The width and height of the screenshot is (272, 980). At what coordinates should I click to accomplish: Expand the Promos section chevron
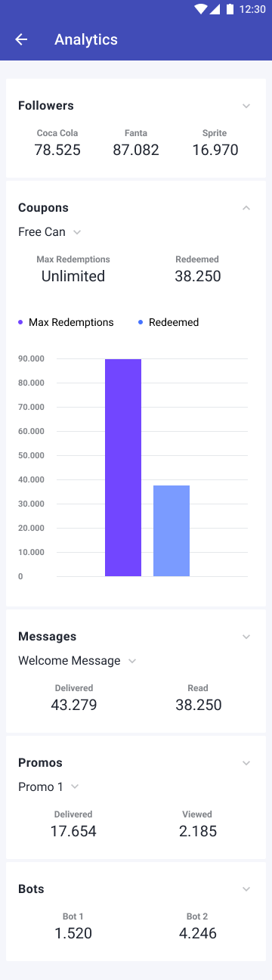click(x=246, y=763)
